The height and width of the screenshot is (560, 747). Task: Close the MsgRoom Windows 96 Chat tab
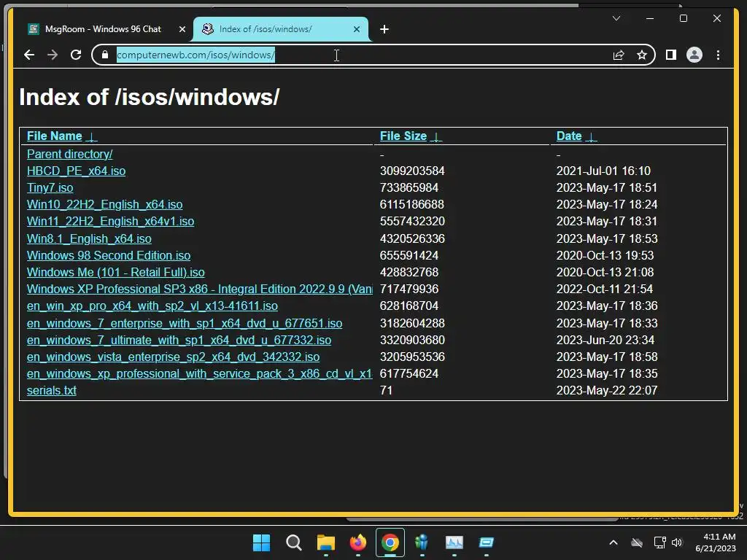click(182, 29)
